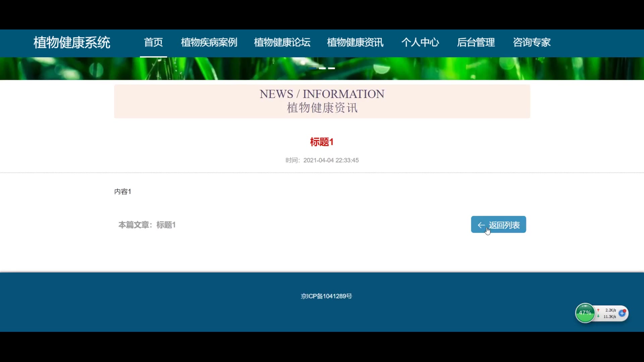This screenshot has width=644, height=362.
Task: Open 植物疾病案例 in navigation bar
Action: click(209, 43)
